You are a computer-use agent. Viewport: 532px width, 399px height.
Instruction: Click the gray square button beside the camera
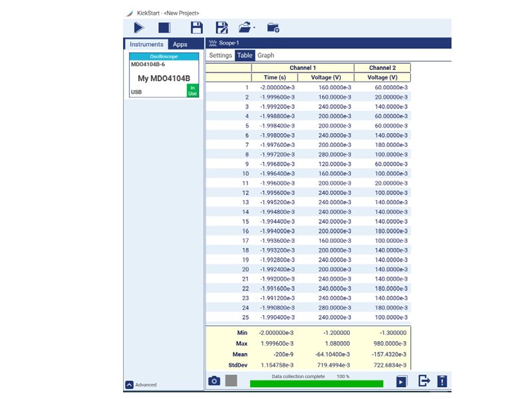click(231, 381)
